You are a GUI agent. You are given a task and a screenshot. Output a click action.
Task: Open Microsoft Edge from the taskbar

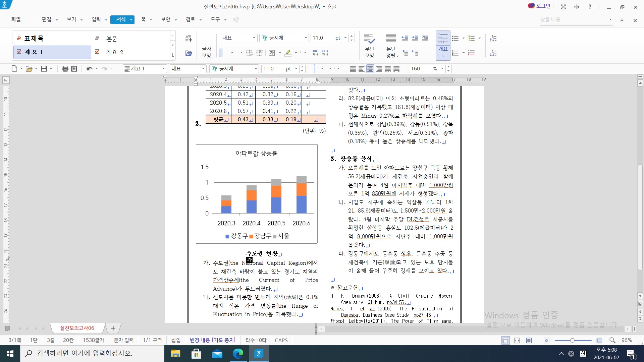click(238, 354)
